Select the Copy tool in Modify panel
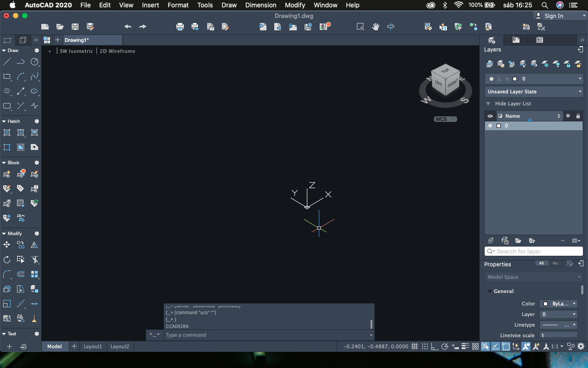588x368 pixels. click(x=21, y=245)
